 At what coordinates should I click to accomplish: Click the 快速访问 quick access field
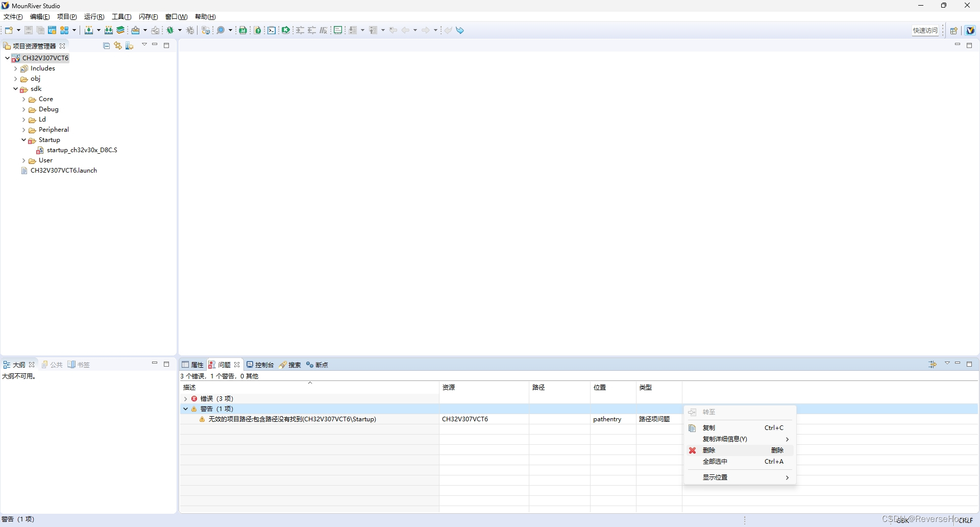point(926,31)
